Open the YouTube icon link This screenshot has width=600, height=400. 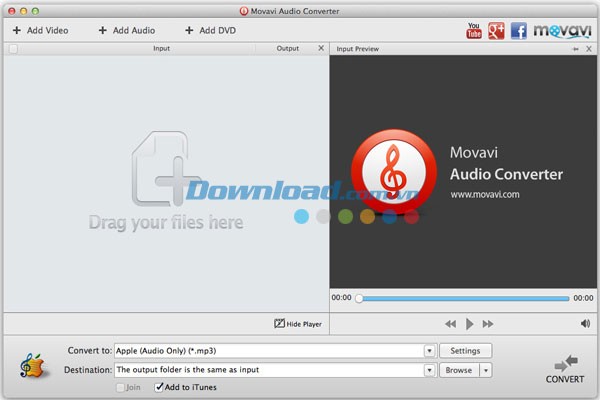(x=474, y=30)
